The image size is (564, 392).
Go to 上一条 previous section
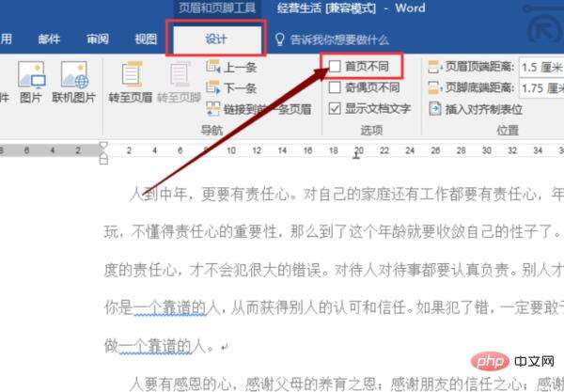(x=231, y=68)
